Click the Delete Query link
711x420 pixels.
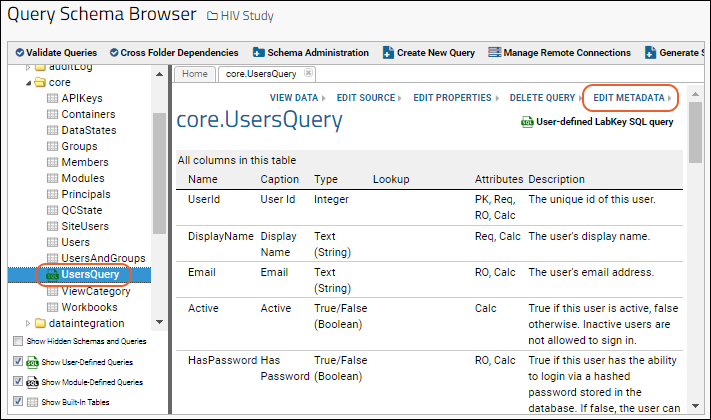coord(542,98)
